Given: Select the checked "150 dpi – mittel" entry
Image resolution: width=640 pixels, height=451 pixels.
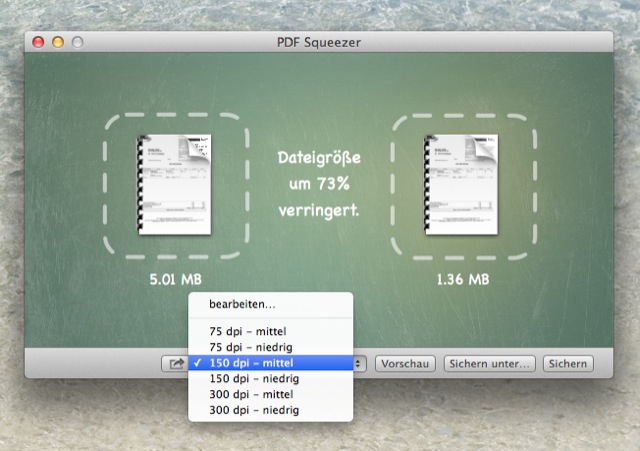Looking at the screenshot, I should point(258,363).
